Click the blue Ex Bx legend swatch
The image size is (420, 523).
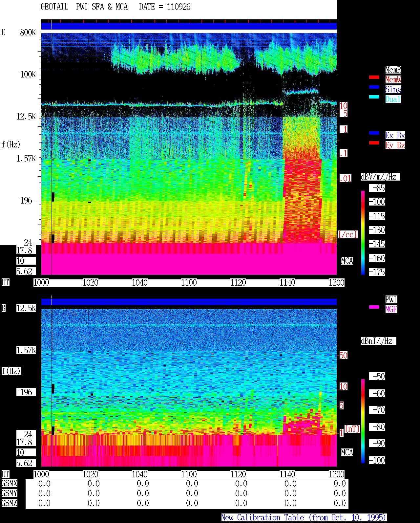pyautogui.click(x=374, y=133)
